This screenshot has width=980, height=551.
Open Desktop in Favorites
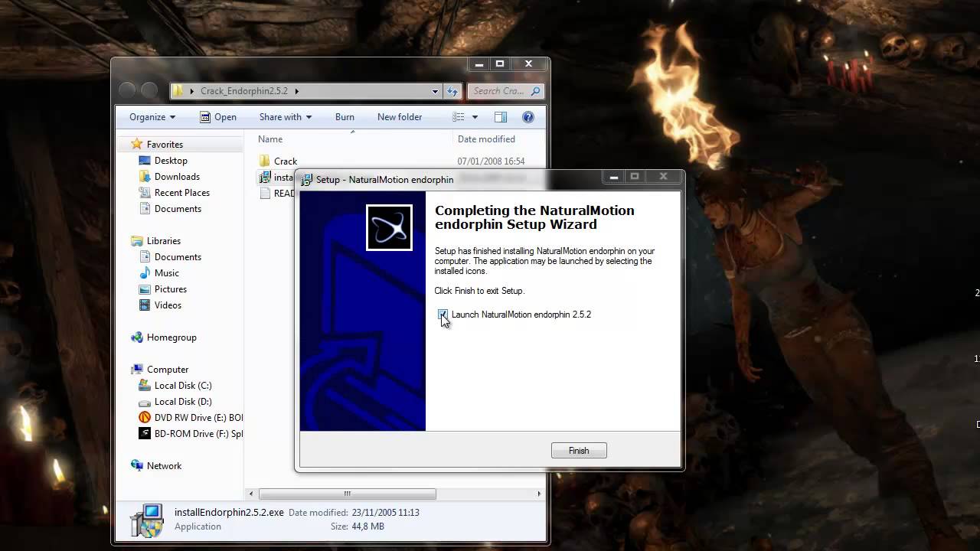coord(171,161)
